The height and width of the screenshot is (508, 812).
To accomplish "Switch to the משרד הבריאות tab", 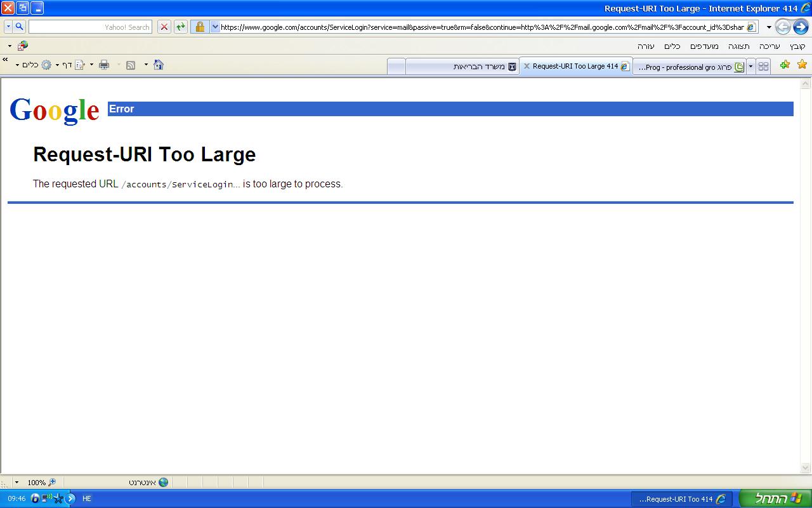I will (462, 67).
